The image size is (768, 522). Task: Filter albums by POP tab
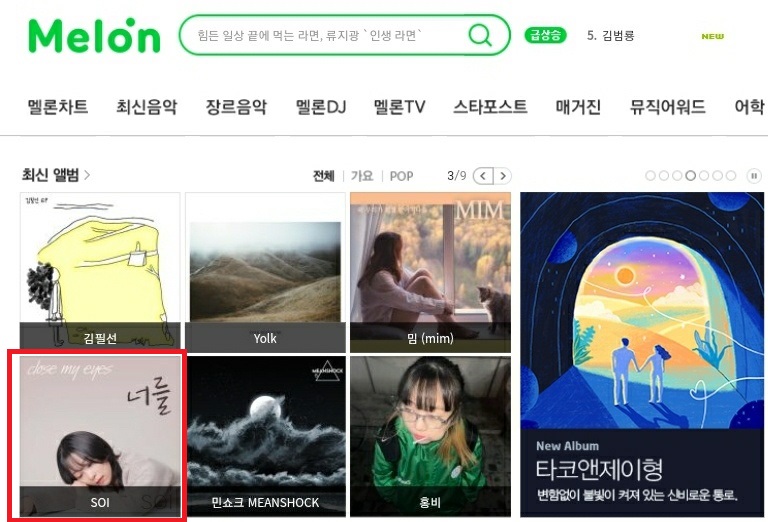coord(401,176)
